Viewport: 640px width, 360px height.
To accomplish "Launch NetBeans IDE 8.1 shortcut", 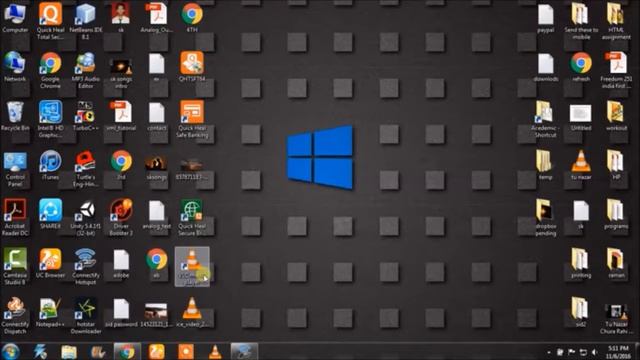I will [x=85, y=21].
